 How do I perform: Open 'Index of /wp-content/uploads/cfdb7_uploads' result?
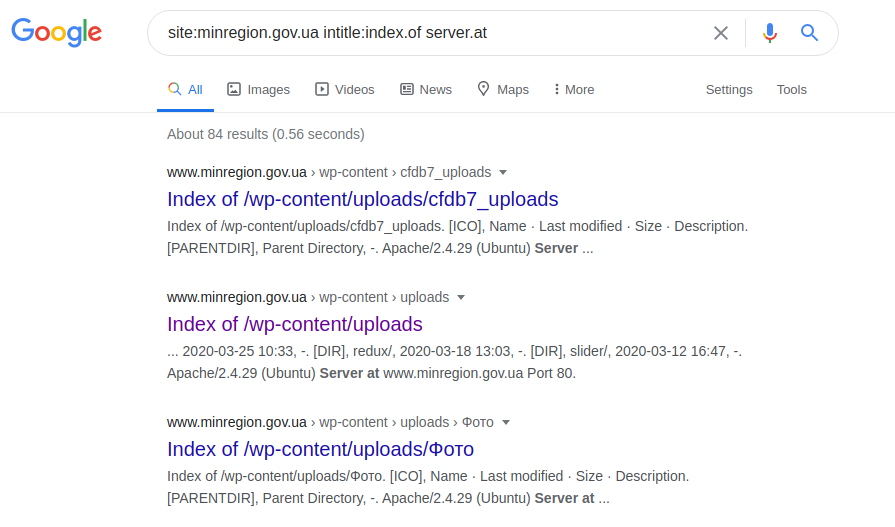tap(362, 199)
